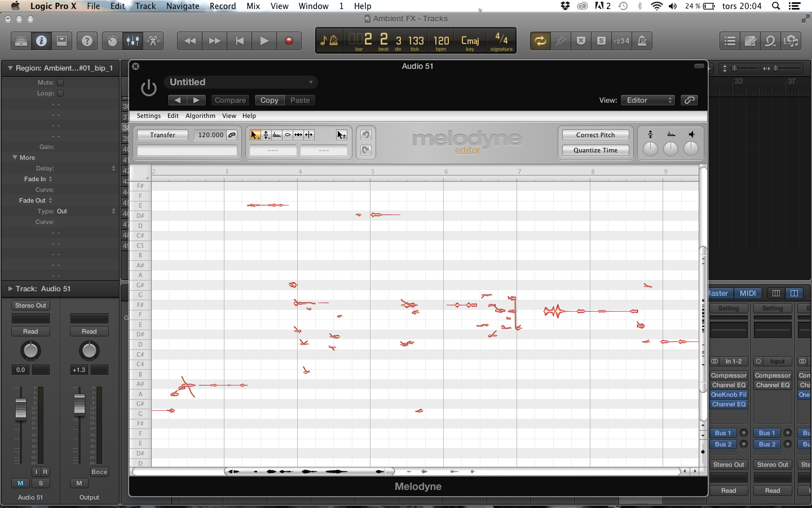Click the Record button in transport
The image size is (812, 508).
pyautogui.click(x=289, y=41)
